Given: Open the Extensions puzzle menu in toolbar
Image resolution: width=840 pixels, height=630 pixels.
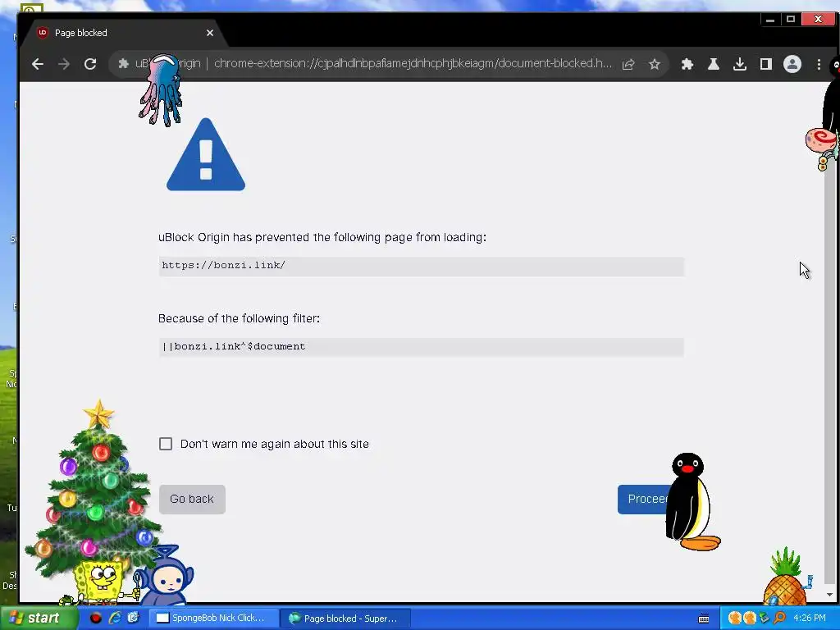Looking at the screenshot, I should [x=687, y=64].
